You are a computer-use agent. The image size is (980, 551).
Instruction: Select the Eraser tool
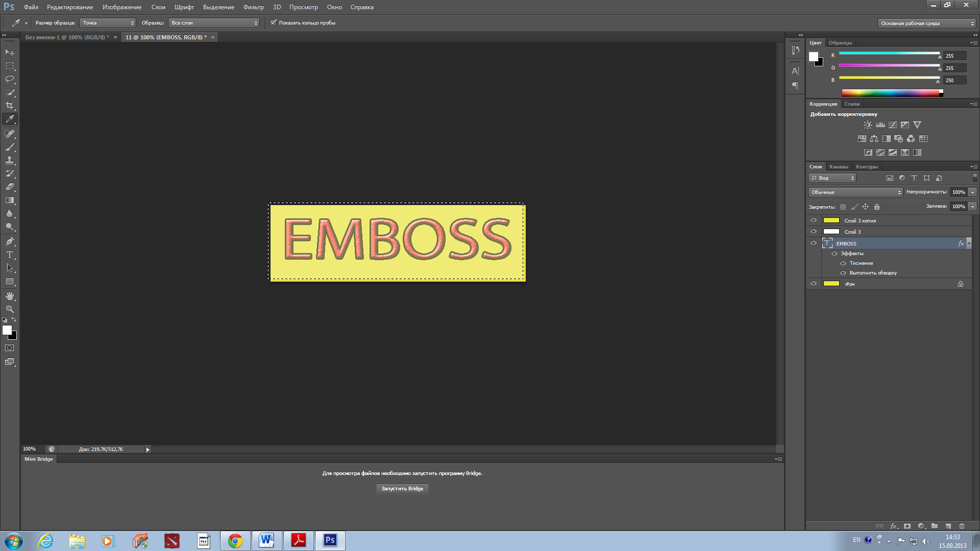10,187
